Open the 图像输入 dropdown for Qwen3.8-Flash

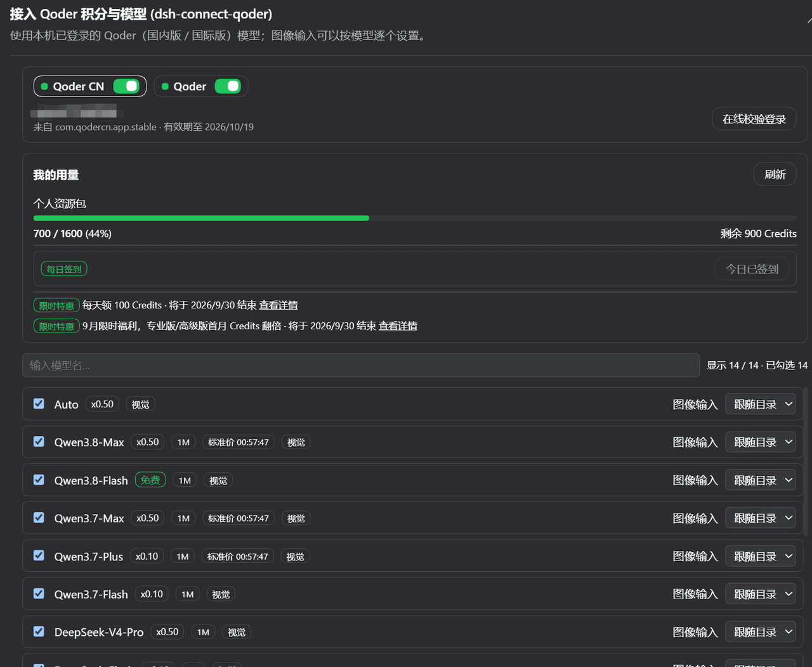761,480
